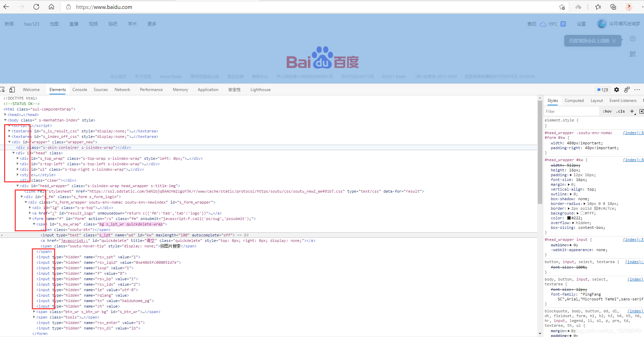The width and height of the screenshot is (644, 337).
Task: Open the Event Listeners tab
Action: point(623,101)
